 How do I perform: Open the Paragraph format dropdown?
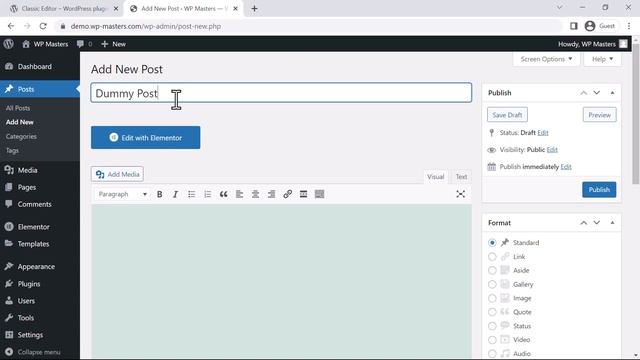[122, 194]
